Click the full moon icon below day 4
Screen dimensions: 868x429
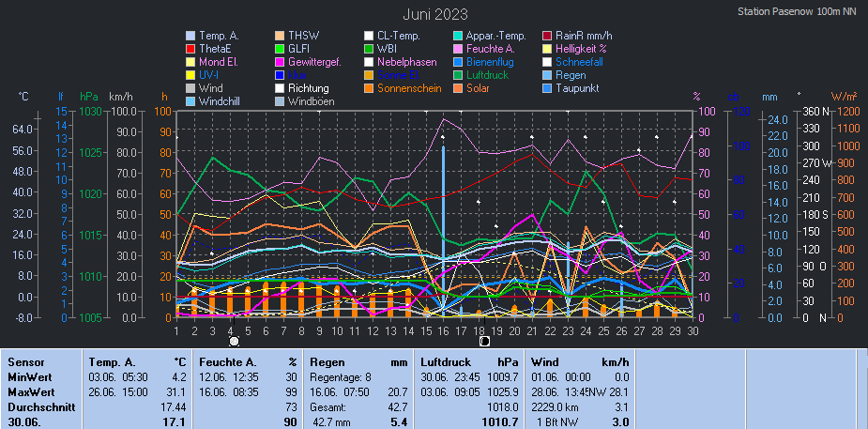[235, 342]
